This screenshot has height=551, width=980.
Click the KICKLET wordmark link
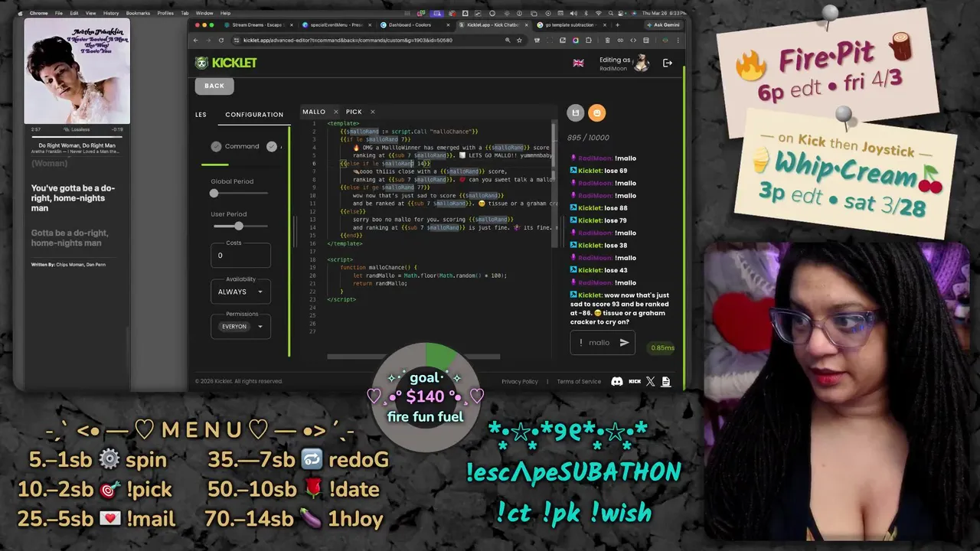(234, 63)
